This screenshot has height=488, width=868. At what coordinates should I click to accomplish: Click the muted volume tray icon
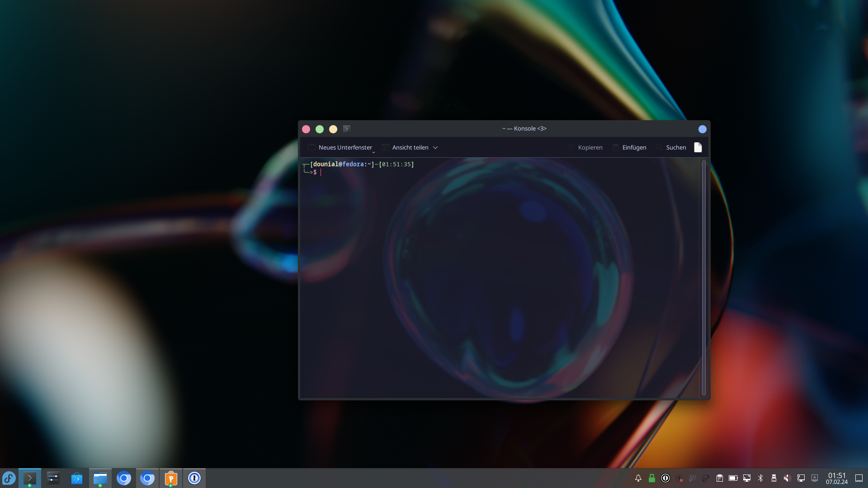click(788, 478)
